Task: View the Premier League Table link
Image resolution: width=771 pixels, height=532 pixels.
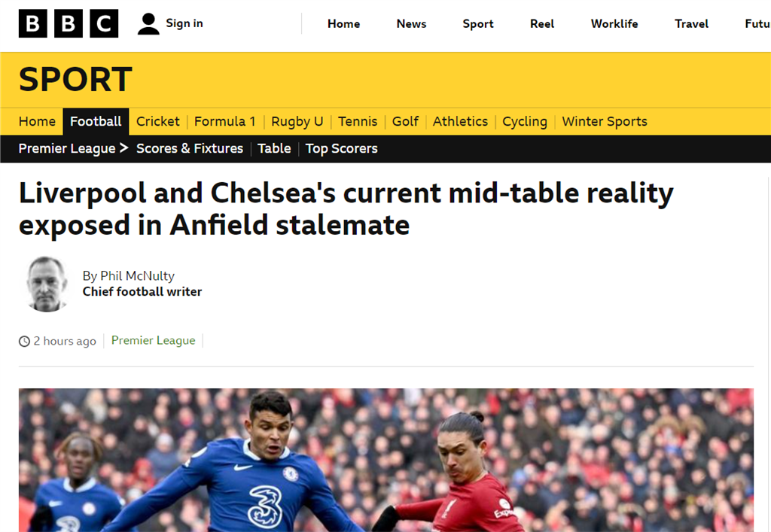Action: pos(274,148)
